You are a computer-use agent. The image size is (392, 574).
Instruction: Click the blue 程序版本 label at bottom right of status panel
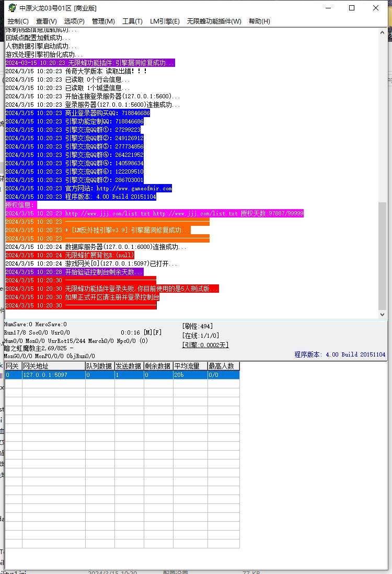tap(340, 354)
